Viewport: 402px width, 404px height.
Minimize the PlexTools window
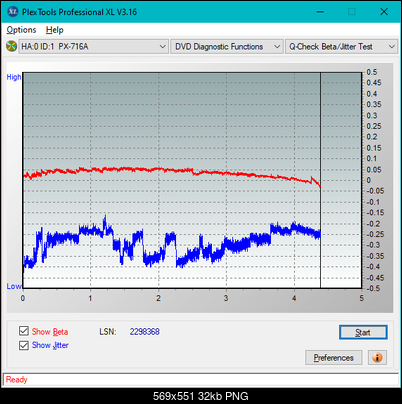point(320,12)
